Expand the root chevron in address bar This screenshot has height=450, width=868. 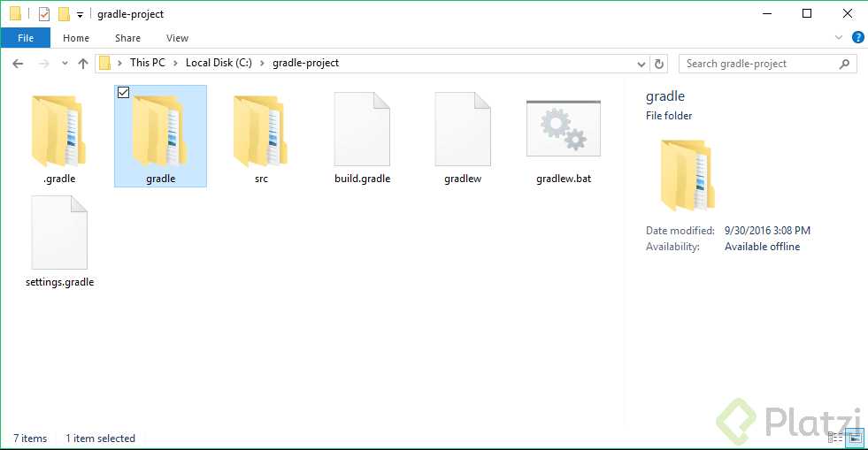(x=119, y=64)
